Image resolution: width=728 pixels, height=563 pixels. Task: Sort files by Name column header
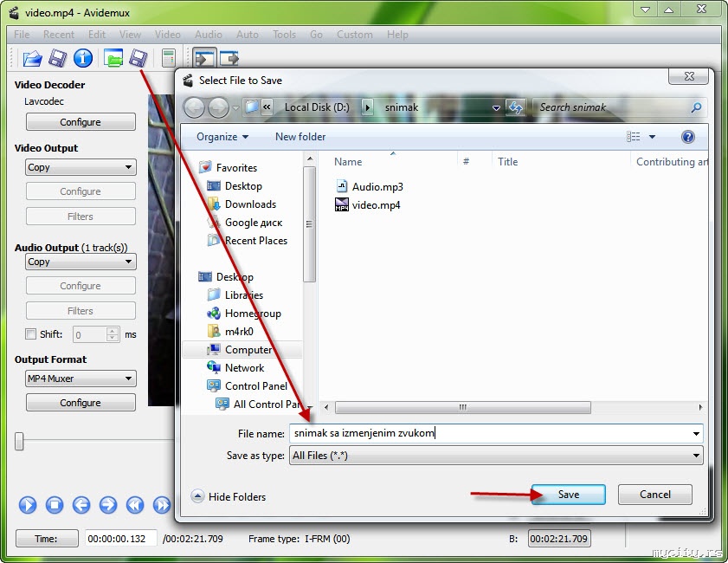[x=348, y=162]
